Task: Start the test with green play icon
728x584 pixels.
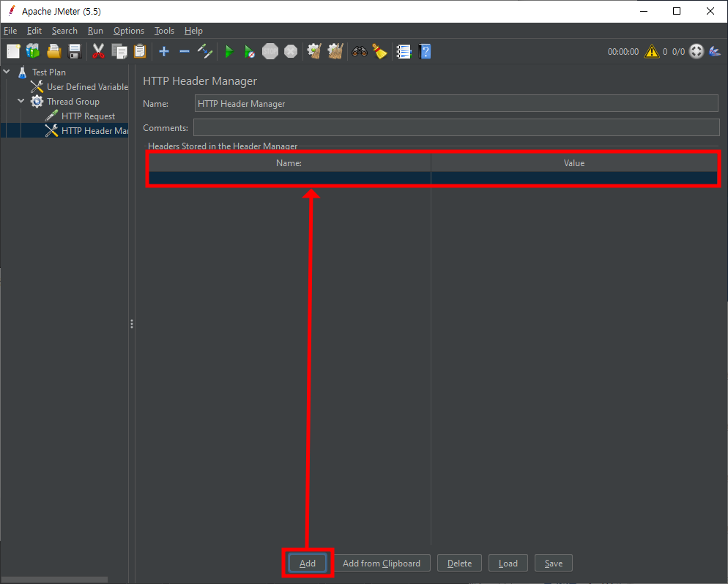Action: click(229, 51)
